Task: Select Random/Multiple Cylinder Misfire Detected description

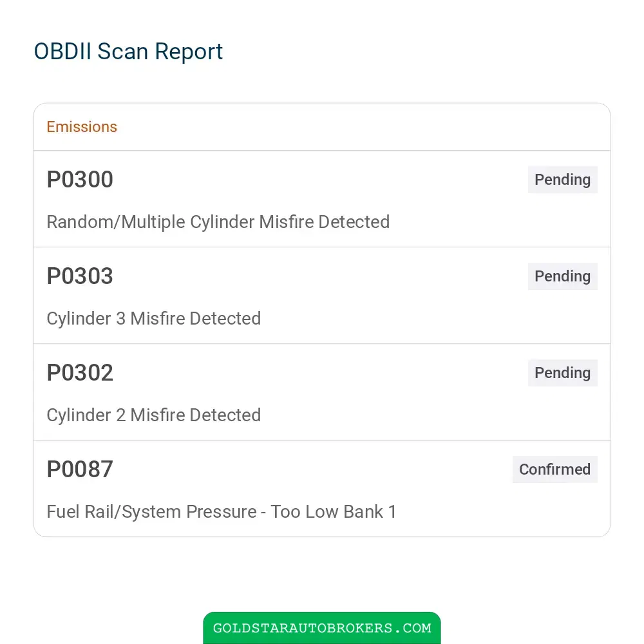Action: [x=218, y=222]
